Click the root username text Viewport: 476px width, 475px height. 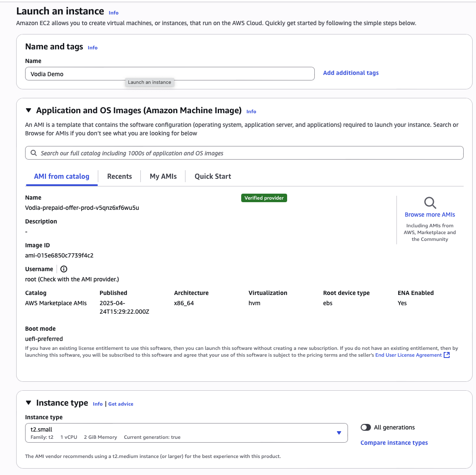pos(72,279)
